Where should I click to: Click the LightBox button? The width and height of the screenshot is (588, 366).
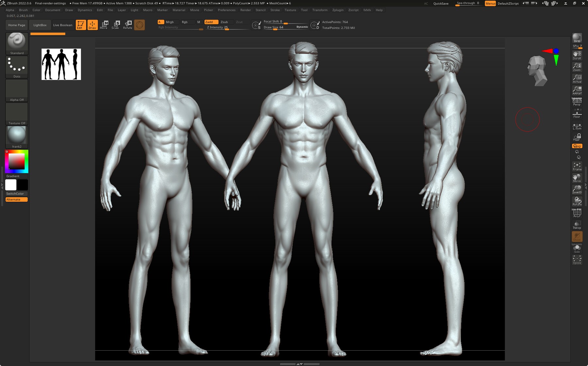tap(40, 25)
